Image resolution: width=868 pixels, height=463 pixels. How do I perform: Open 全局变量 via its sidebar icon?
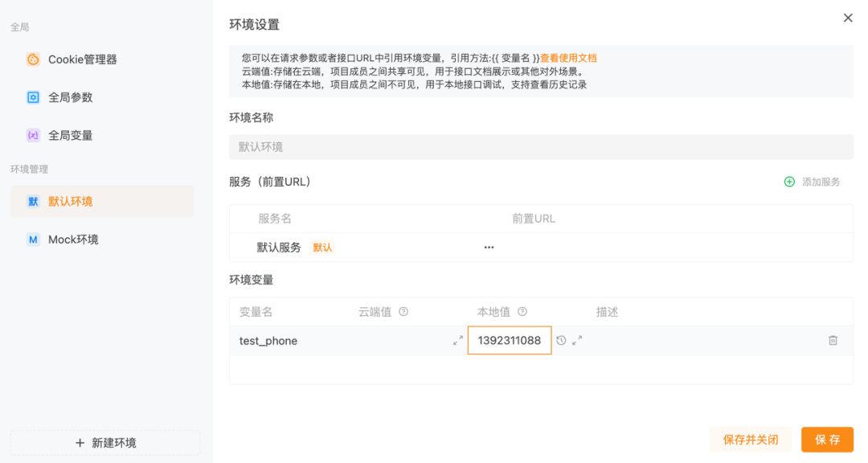pos(33,135)
